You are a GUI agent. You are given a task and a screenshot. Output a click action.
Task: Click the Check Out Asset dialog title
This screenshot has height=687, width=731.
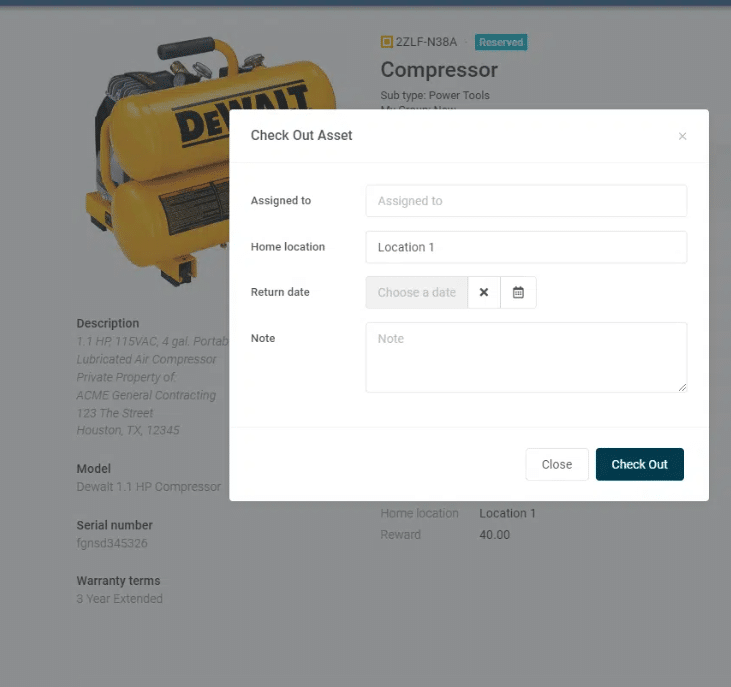(x=301, y=135)
